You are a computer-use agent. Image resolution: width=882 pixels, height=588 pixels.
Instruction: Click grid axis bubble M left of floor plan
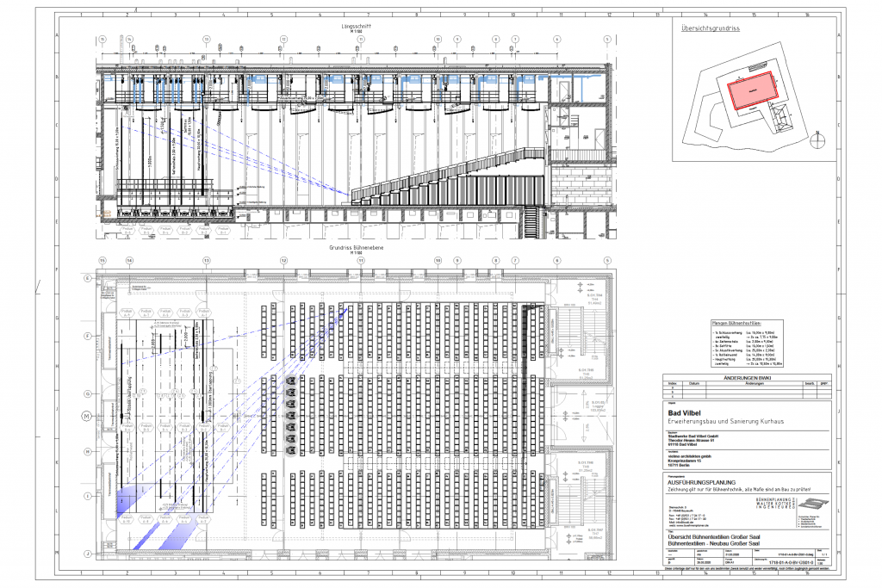(x=86, y=417)
